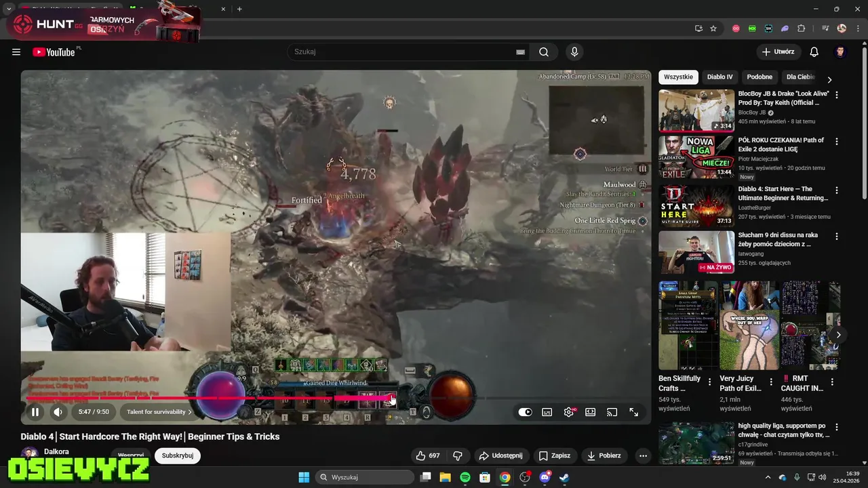Open Steam from the taskbar

(564, 477)
